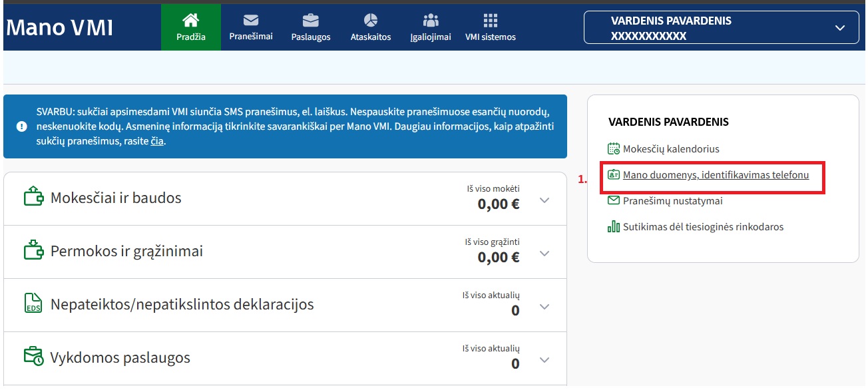Click the Nepateiktos deklaracijos EDS document icon
Image resolution: width=868 pixels, height=390 pixels.
pos(33,304)
